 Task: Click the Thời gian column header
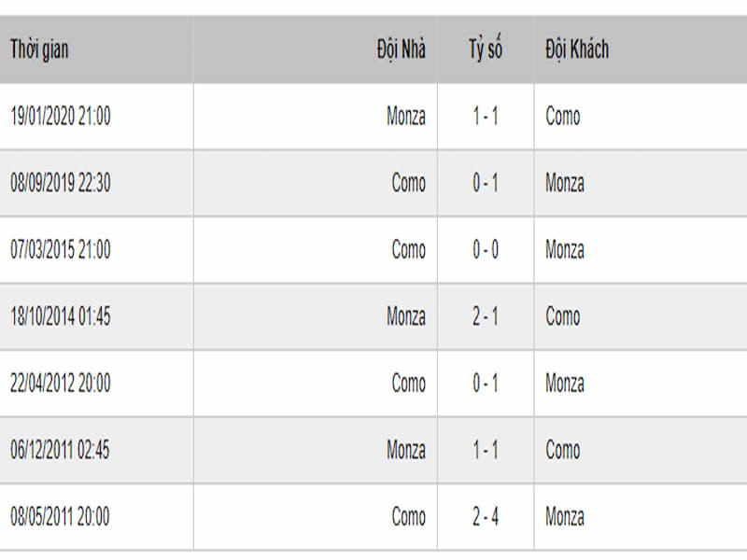tap(39, 50)
